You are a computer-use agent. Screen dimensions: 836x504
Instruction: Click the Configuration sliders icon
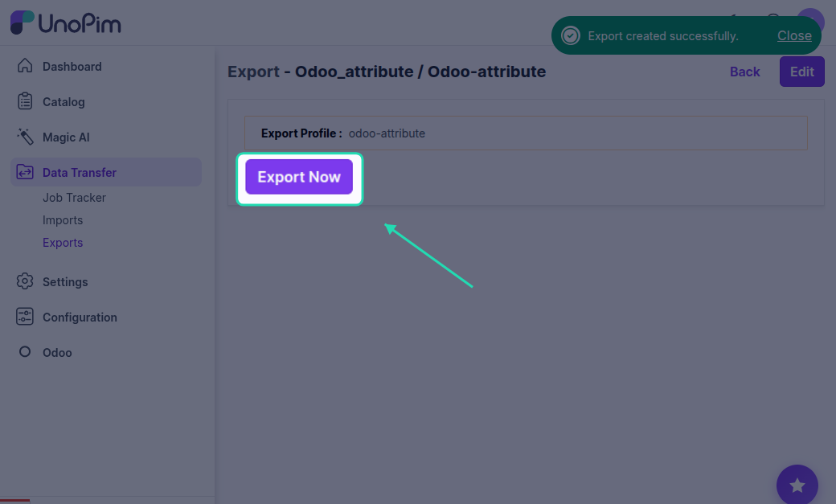tap(25, 316)
